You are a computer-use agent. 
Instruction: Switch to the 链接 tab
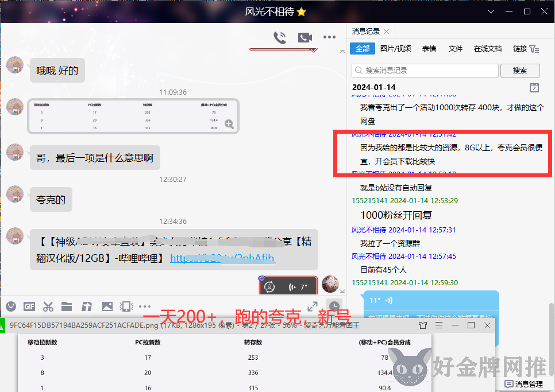pyautogui.click(x=520, y=49)
